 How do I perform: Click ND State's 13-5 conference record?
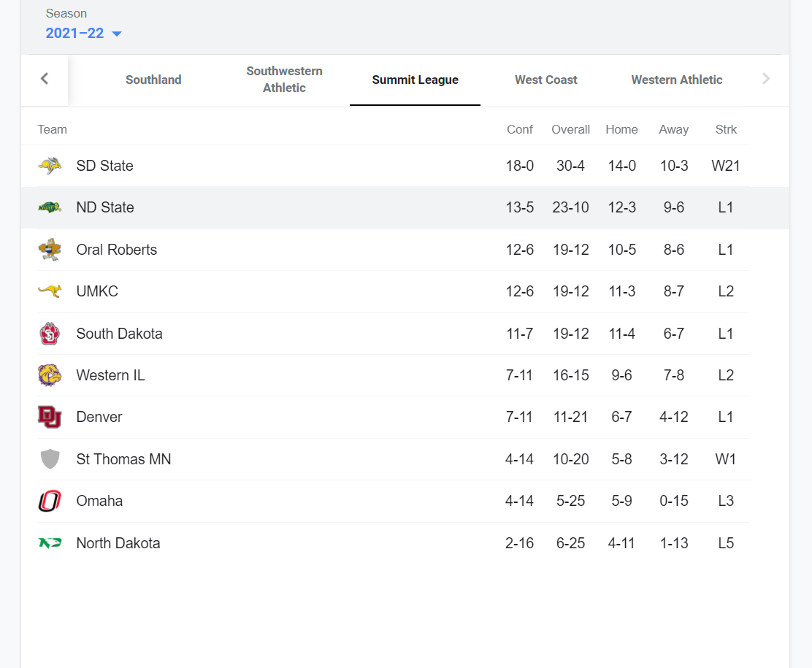(x=519, y=207)
